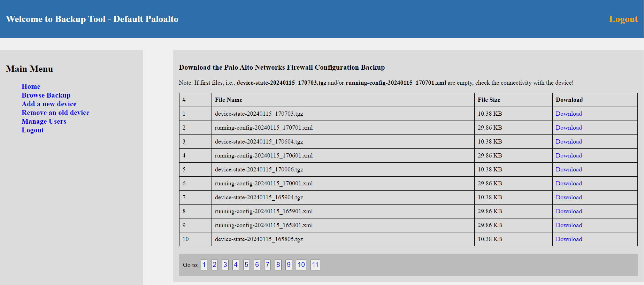Go to page 3

coord(225,265)
